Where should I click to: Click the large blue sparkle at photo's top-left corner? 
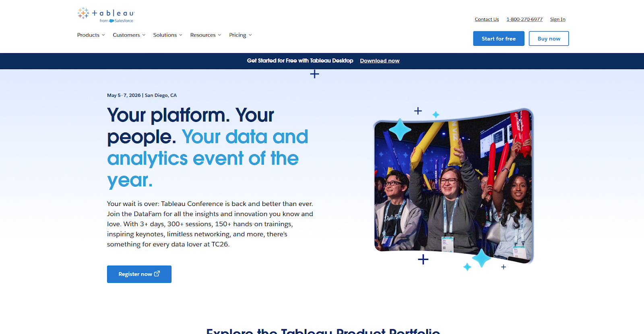[x=400, y=130]
